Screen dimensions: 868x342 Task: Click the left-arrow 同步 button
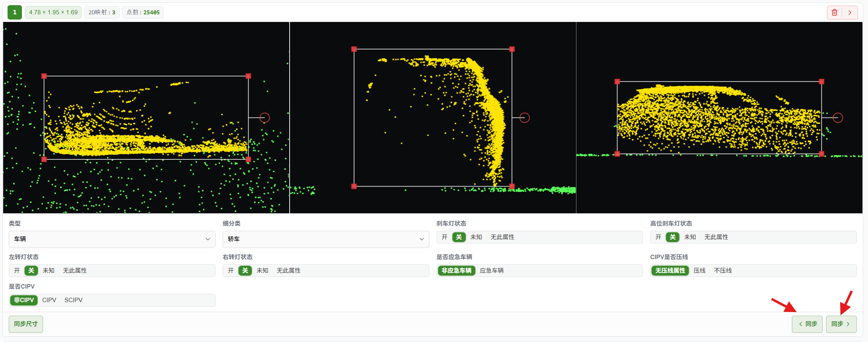tap(807, 324)
